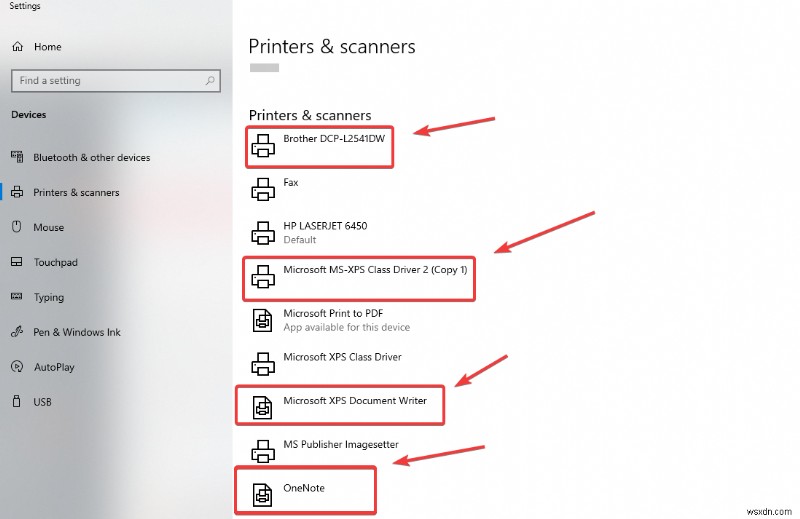Click the USB icon in the sidebar
The height and width of the screenshot is (519, 800).
(x=16, y=401)
